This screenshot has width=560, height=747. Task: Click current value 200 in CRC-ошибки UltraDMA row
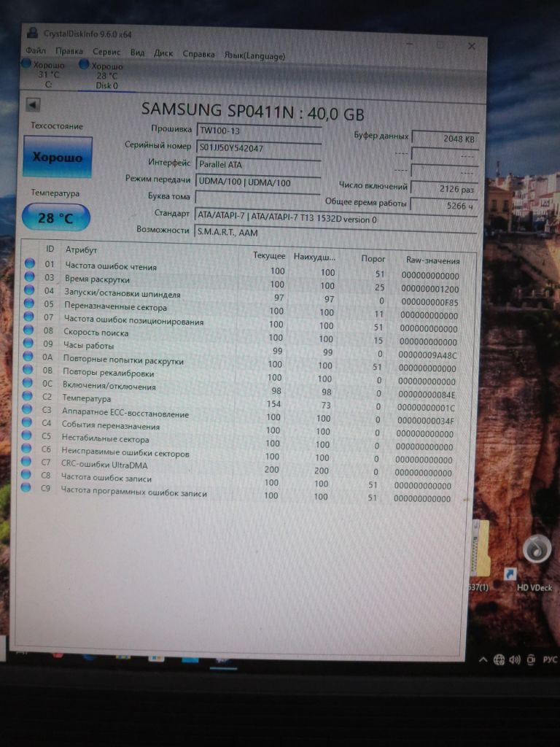271,469
